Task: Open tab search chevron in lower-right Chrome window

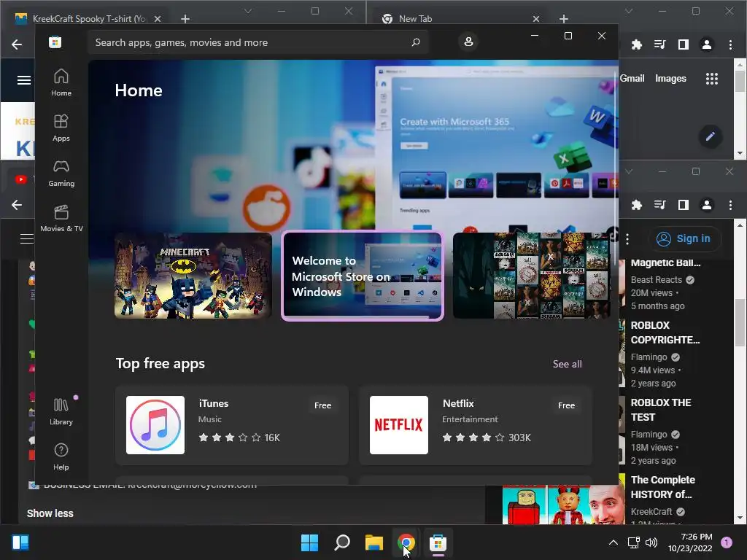Action: point(629,171)
